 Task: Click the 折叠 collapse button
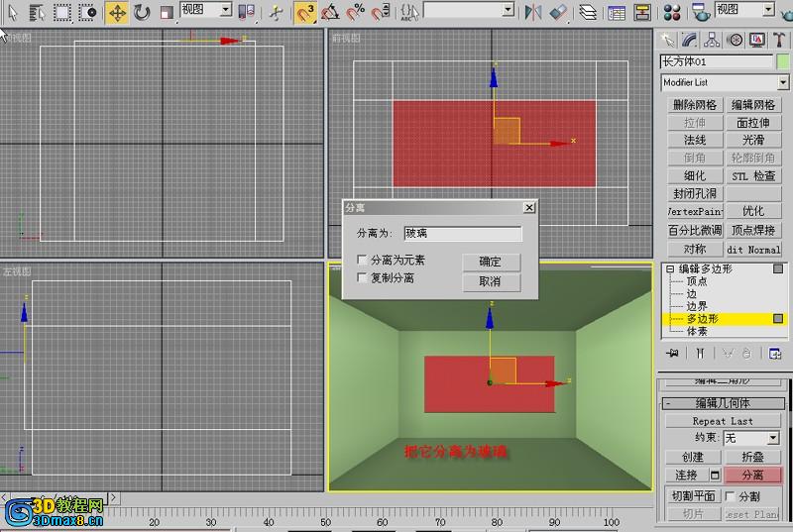[752, 457]
